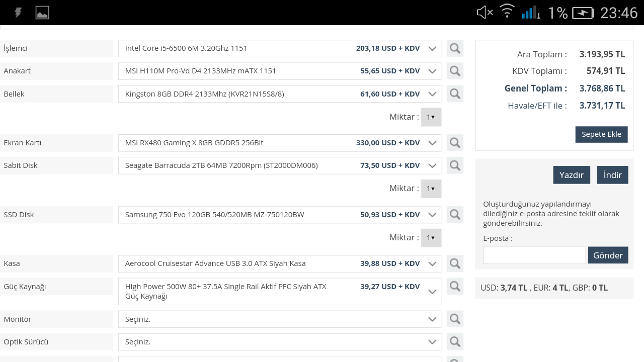This screenshot has width=644, height=362.
Task: Open High Power 500W power supply dropdown
Action: (x=280, y=291)
